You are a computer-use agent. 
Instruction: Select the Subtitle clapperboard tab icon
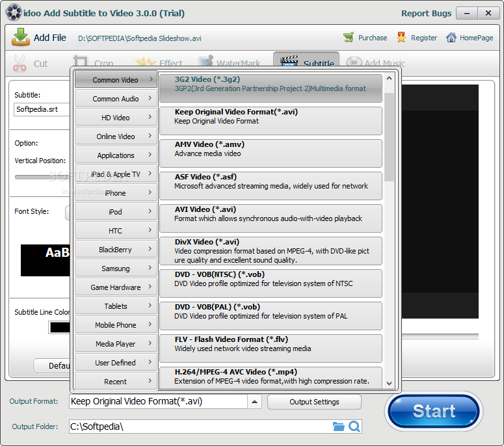coord(289,60)
